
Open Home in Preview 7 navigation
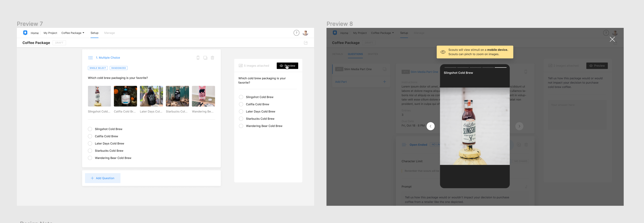point(35,33)
